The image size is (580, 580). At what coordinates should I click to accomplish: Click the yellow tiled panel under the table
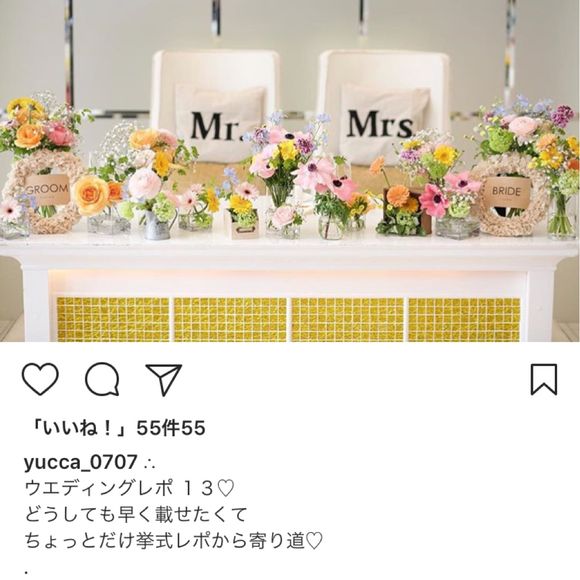tap(288, 319)
